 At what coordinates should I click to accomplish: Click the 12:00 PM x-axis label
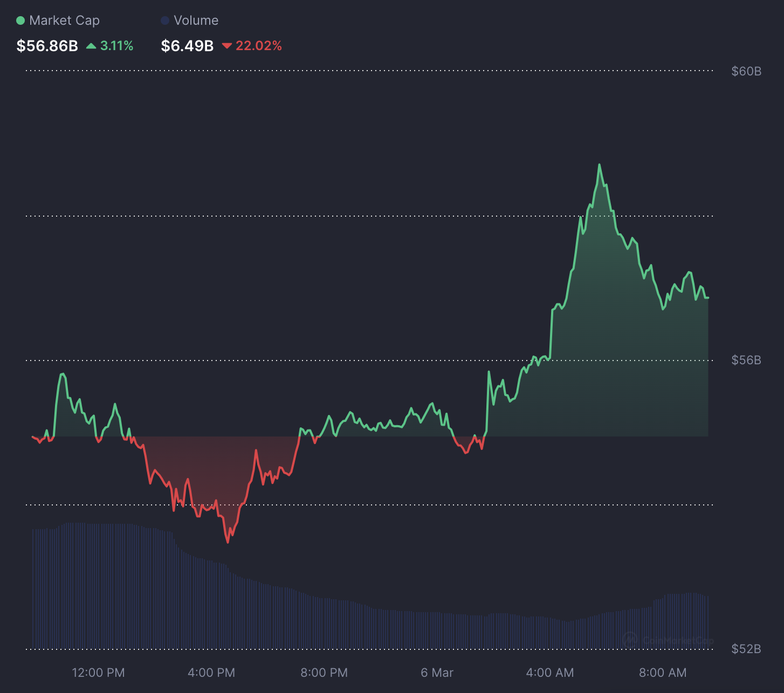[98, 673]
